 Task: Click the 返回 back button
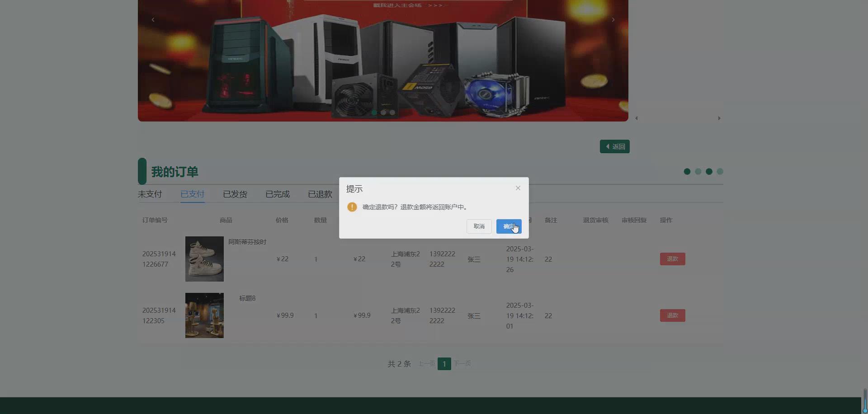614,146
